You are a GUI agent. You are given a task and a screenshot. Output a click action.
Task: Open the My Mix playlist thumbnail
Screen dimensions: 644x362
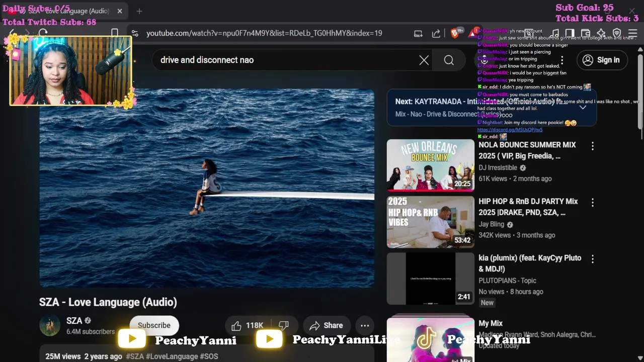point(430,339)
